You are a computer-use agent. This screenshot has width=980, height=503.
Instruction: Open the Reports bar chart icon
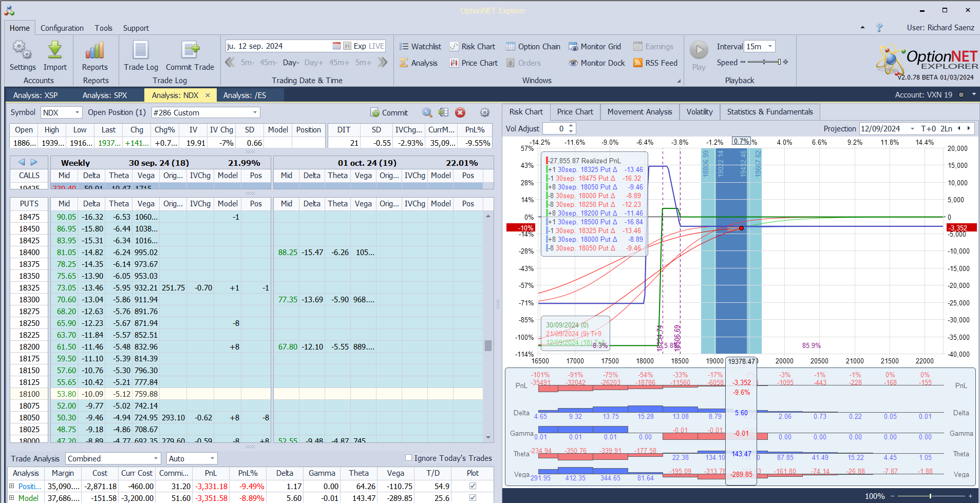[x=95, y=50]
